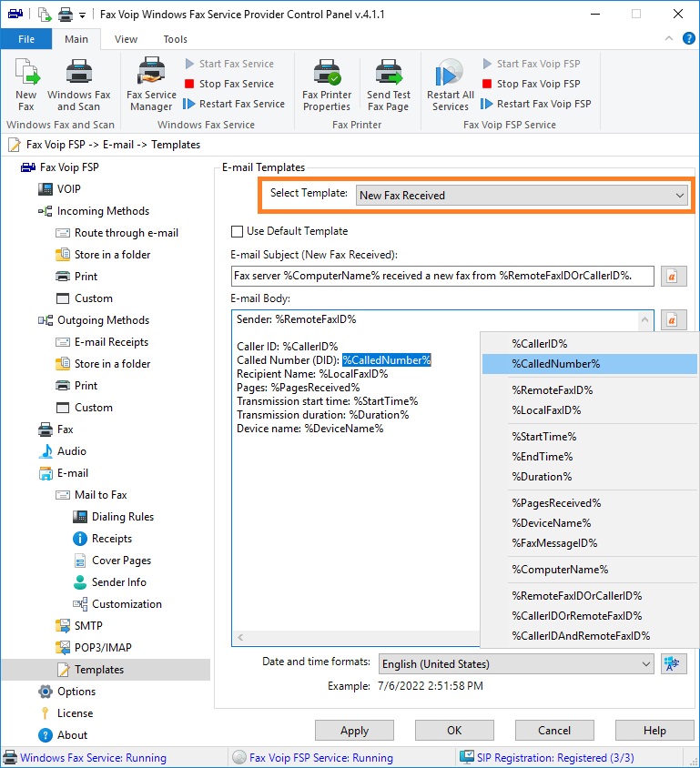Choose %RemoteFaxIDOrCallerID% from the variable menu
The image size is (700, 768).
(589, 597)
